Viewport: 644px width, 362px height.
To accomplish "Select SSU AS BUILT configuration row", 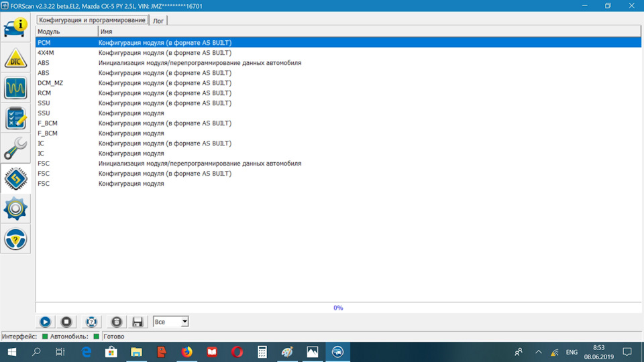I will (338, 103).
